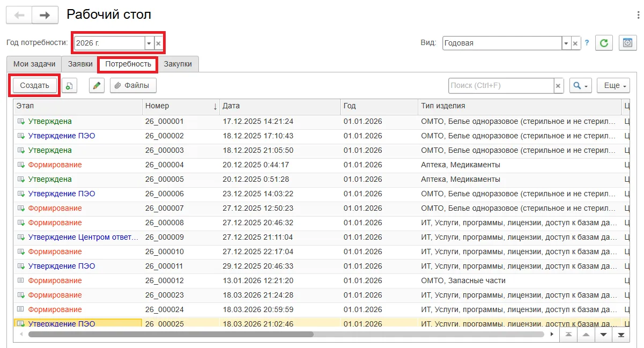Open the gear settings button beside refresh

pos(627,43)
